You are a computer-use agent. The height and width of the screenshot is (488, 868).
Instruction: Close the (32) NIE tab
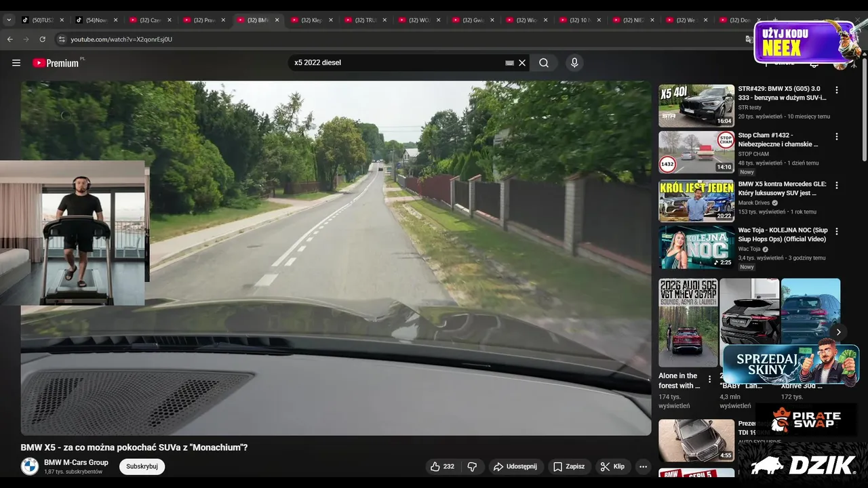pos(653,20)
